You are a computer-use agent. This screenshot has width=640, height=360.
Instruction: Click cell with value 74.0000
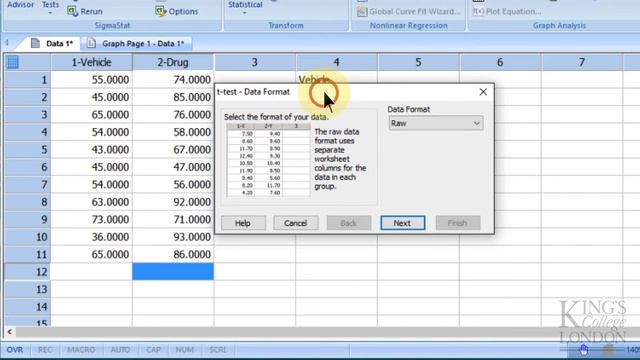(173, 80)
